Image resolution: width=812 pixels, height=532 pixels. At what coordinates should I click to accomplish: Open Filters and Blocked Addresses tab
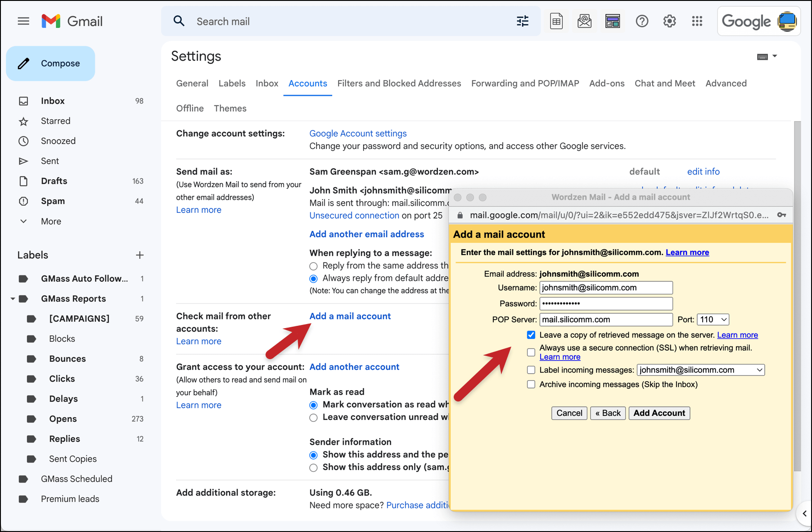point(399,83)
